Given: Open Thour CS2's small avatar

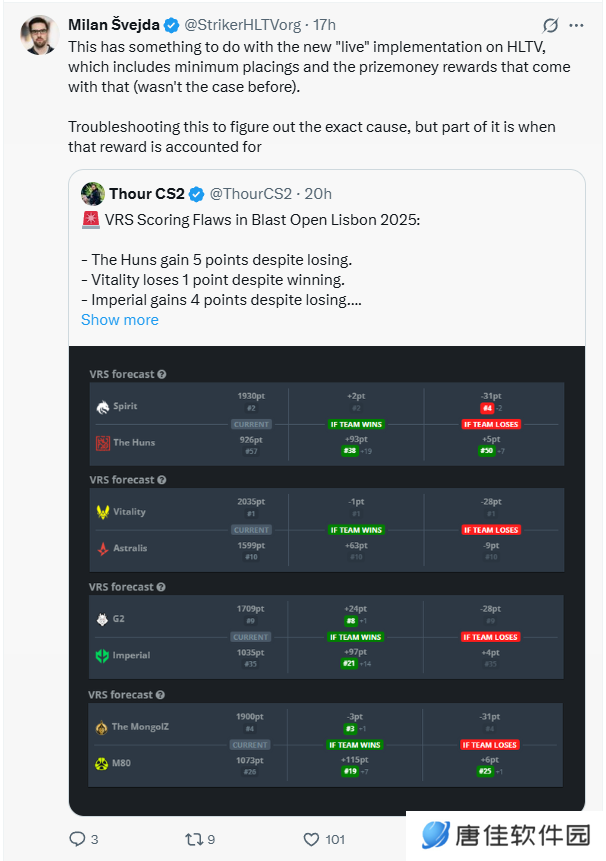Looking at the screenshot, I should (x=93, y=194).
